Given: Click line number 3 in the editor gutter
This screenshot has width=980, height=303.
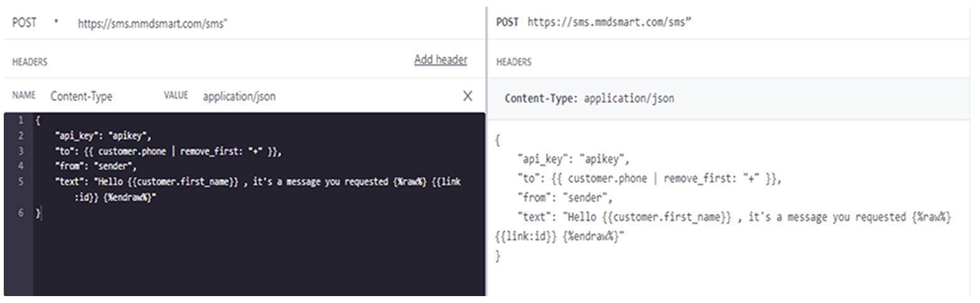Looking at the screenshot, I should click(x=21, y=151).
